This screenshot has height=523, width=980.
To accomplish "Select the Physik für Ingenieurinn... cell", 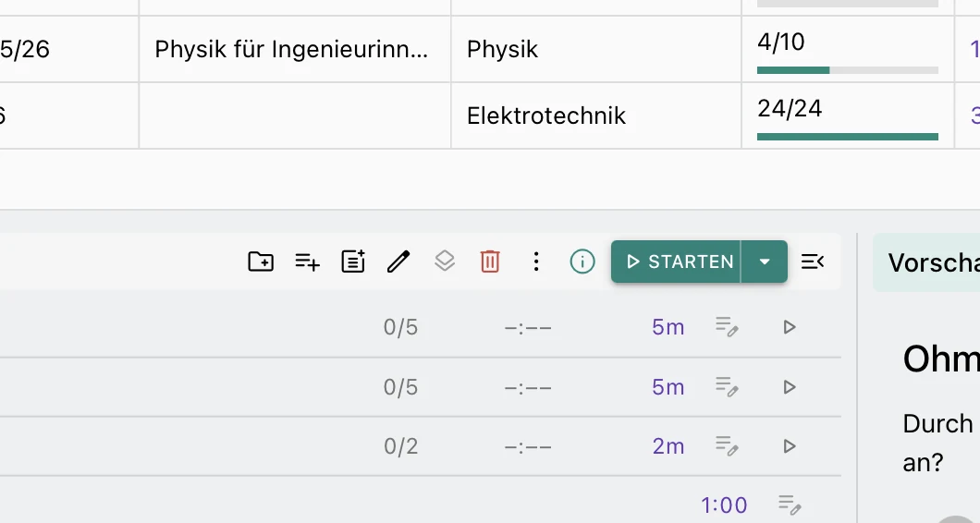I will click(x=295, y=49).
